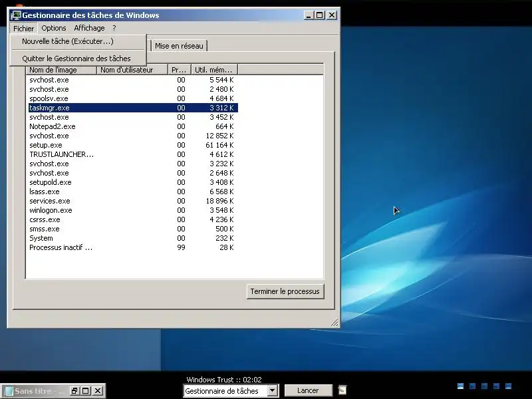Open the Options menu
Viewport: 532px width, 399px height.
(x=54, y=28)
